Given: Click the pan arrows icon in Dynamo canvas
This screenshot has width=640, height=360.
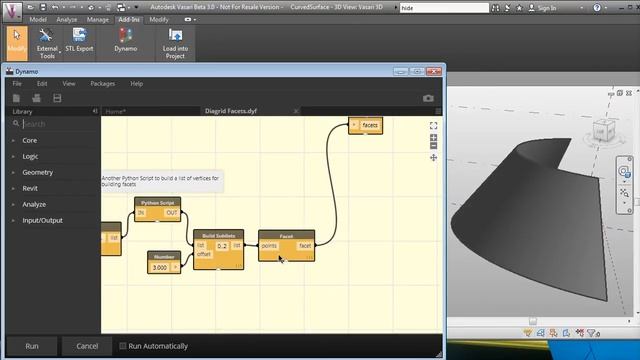Looking at the screenshot, I should (433, 158).
